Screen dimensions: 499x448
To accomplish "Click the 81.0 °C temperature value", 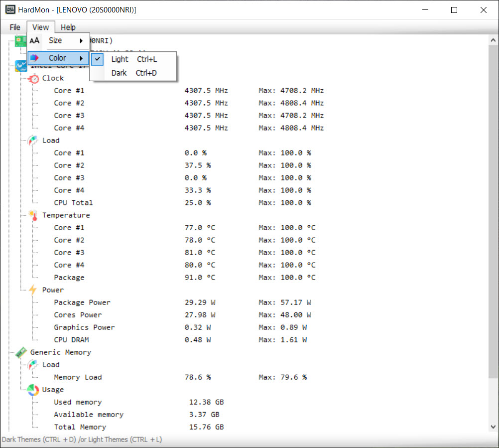I will coord(200,253).
